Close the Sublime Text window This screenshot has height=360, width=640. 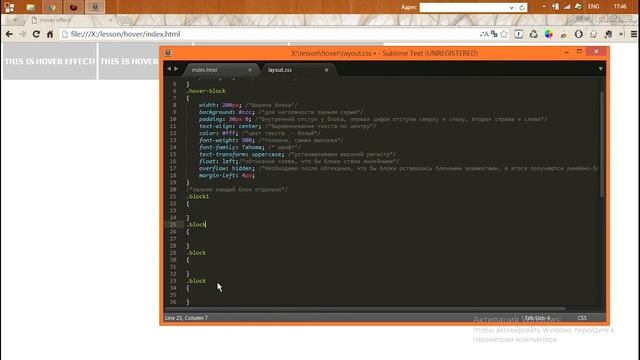[x=596, y=51]
